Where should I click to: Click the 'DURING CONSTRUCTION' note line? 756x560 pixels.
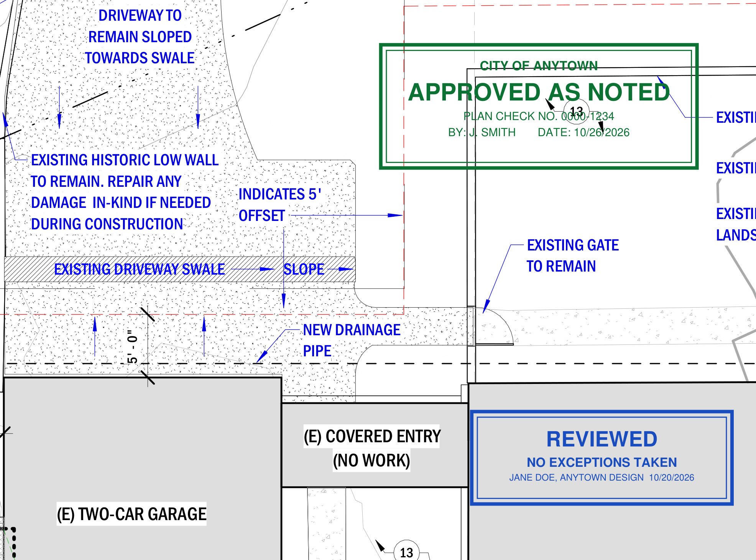pos(107,224)
